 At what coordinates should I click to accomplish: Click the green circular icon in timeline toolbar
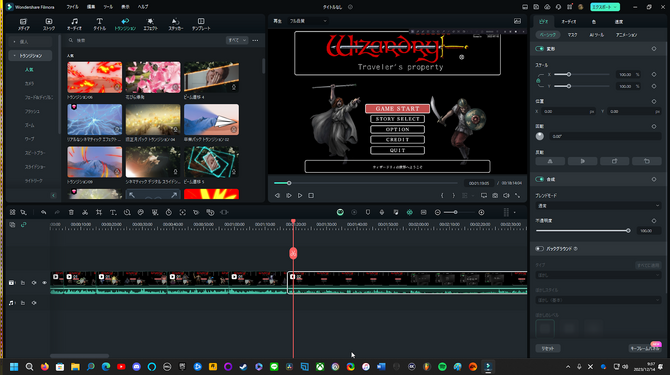point(340,212)
